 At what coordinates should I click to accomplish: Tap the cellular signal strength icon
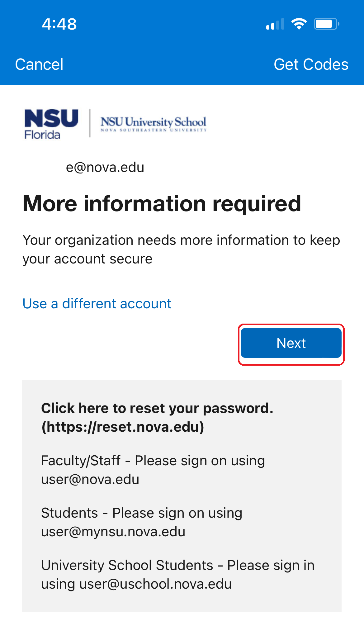pos(275,24)
